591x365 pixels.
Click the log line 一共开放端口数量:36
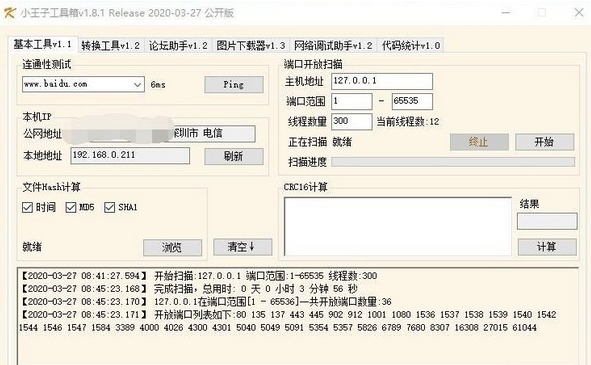(205, 302)
